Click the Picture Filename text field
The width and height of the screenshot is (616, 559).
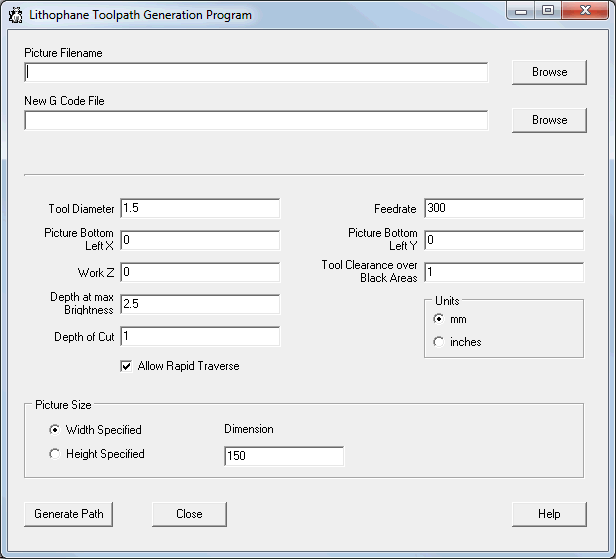click(256, 72)
